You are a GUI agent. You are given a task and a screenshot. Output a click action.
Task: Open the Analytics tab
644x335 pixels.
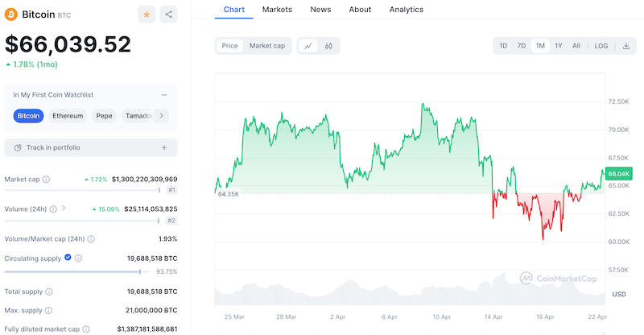pos(407,10)
